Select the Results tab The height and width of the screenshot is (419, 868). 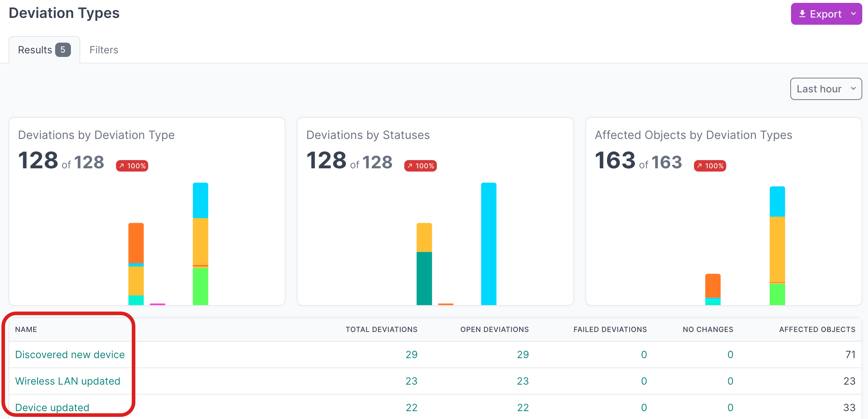click(35, 50)
